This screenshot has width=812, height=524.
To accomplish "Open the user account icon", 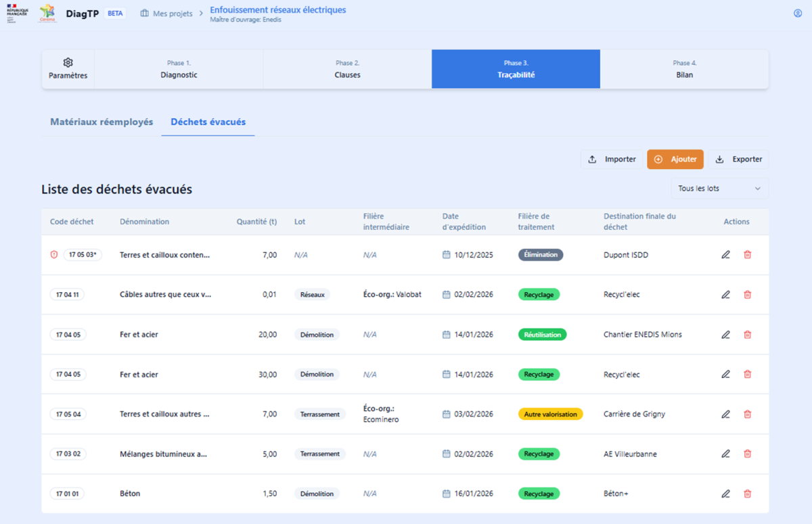I will click(797, 14).
